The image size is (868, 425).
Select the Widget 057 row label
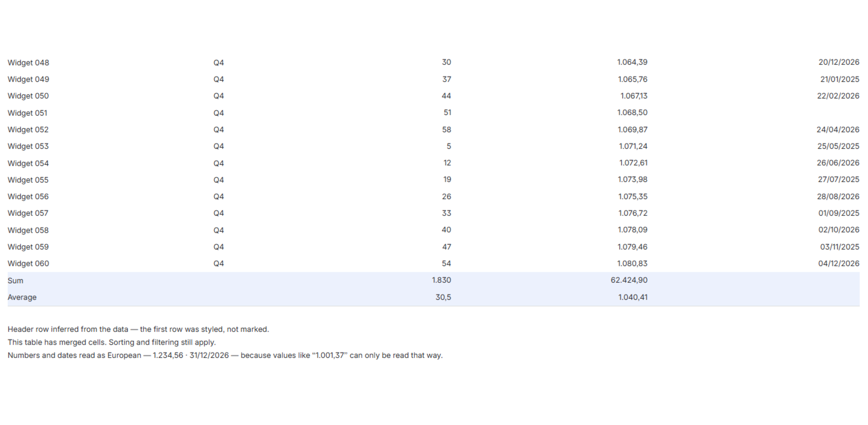point(28,213)
